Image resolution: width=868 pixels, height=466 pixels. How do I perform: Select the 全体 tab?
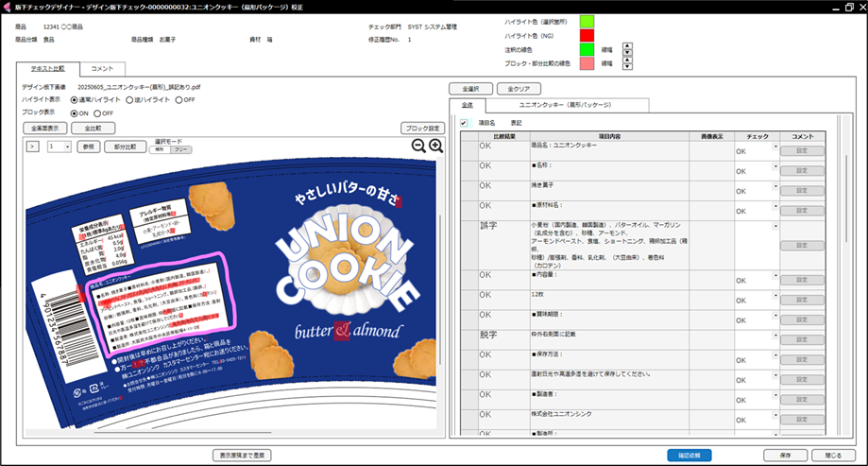pos(468,105)
